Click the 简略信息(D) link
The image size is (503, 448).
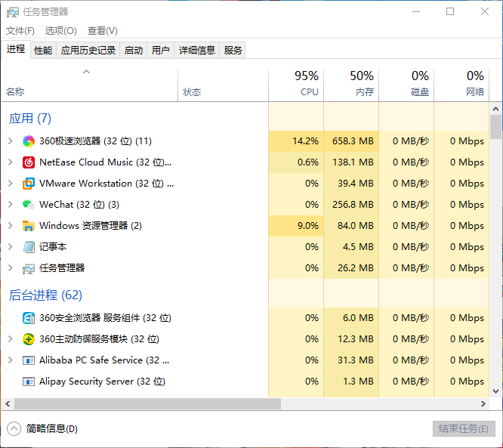pos(52,429)
